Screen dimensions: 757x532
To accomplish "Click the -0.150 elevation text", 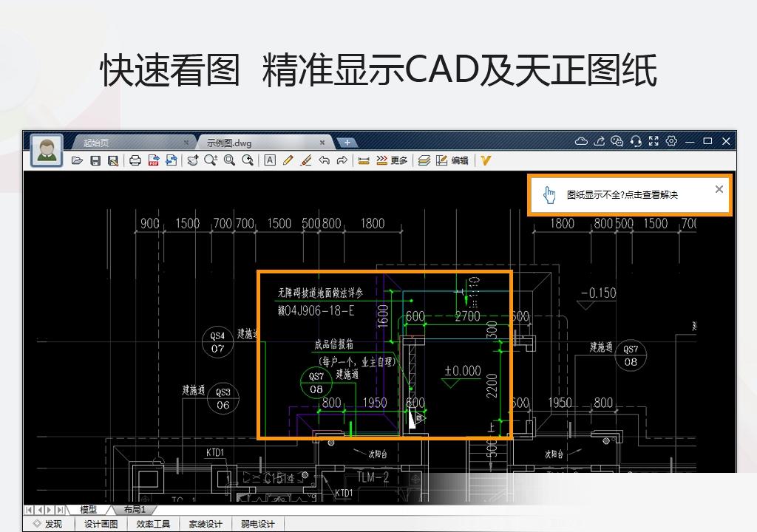I will pos(599,293).
